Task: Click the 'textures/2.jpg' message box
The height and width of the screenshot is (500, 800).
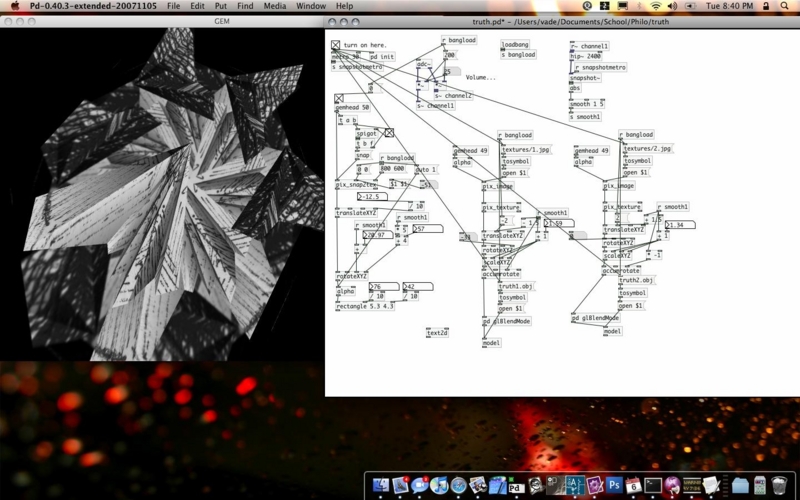Action: (x=647, y=148)
